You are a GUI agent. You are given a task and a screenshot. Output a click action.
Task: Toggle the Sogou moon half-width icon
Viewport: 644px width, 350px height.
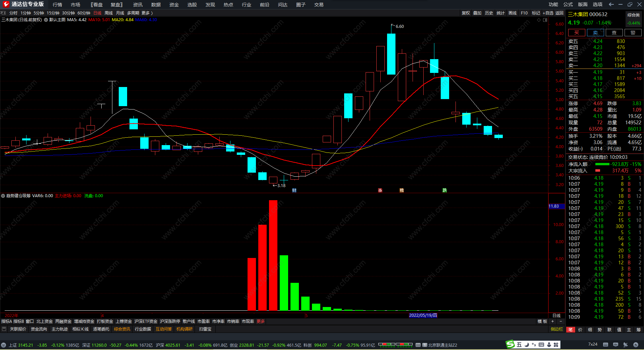click(x=527, y=345)
